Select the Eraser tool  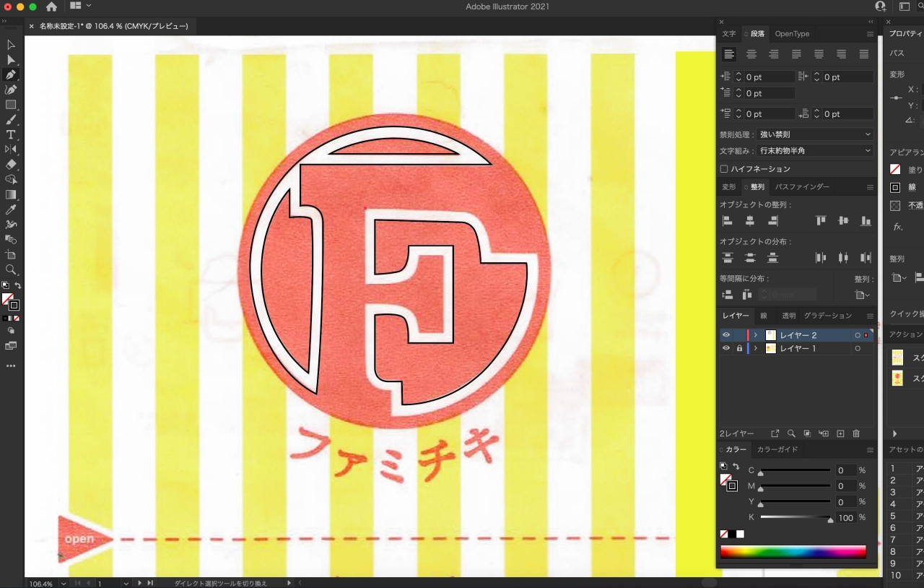tap(11, 165)
